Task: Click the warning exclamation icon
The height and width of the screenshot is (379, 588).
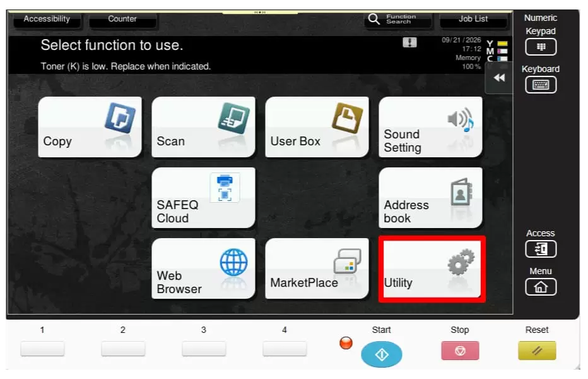Action: pyautogui.click(x=409, y=42)
